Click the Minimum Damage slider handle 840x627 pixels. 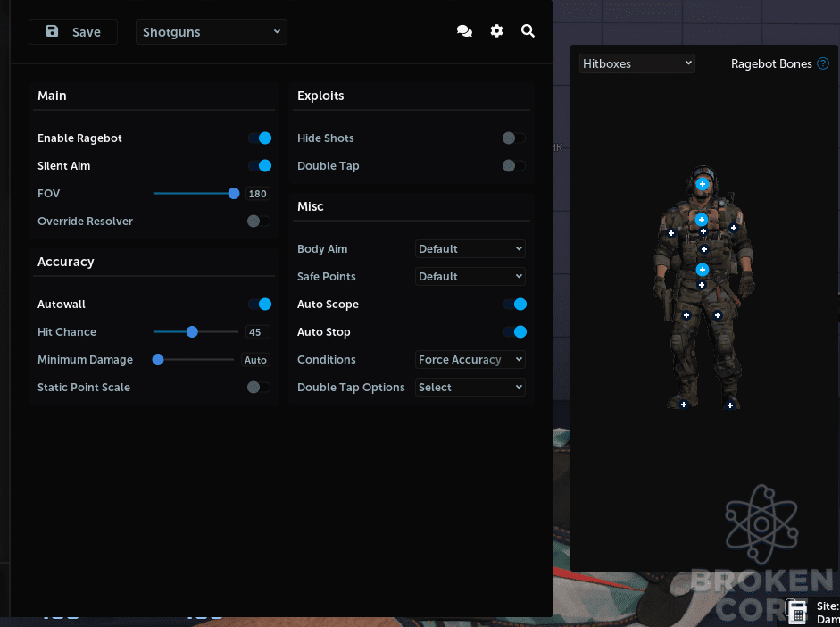point(157,360)
